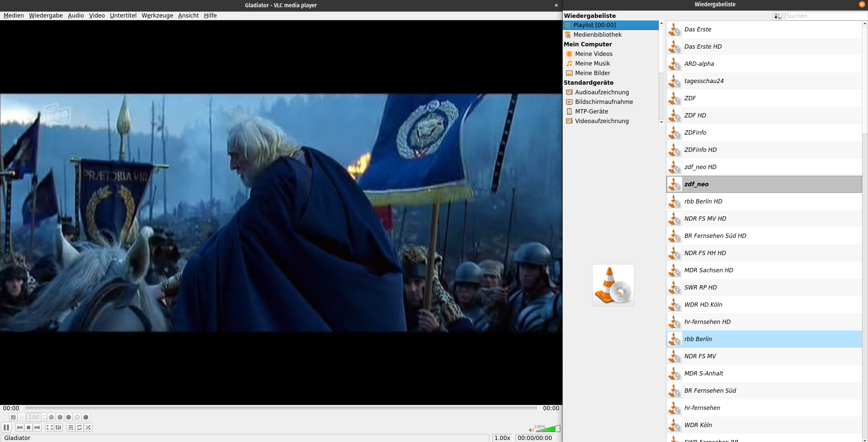868x442 pixels.
Task: Open the Werkzeuge menu
Action: pyautogui.click(x=157, y=16)
